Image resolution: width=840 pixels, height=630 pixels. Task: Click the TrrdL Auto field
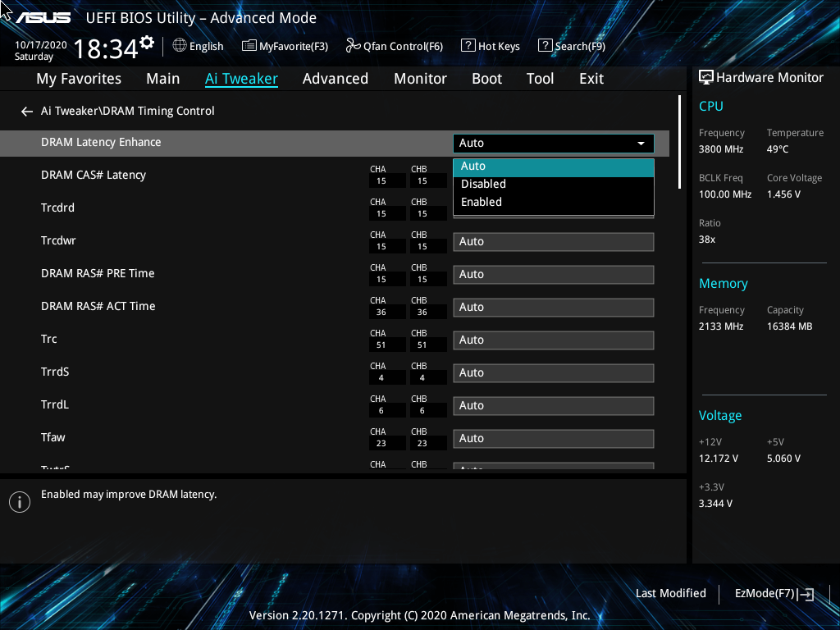(x=554, y=405)
